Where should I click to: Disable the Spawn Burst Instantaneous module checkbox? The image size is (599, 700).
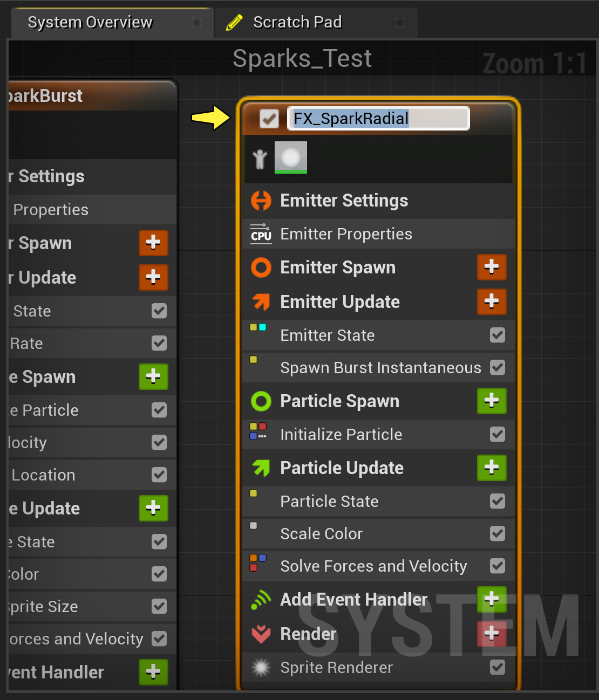(x=498, y=368)
